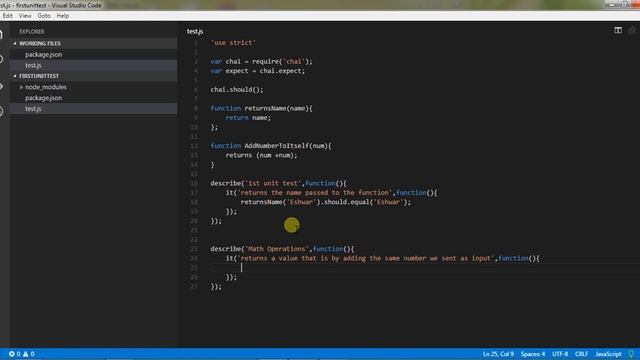Open errors and warnings count in status bar

tap(22, 354)
